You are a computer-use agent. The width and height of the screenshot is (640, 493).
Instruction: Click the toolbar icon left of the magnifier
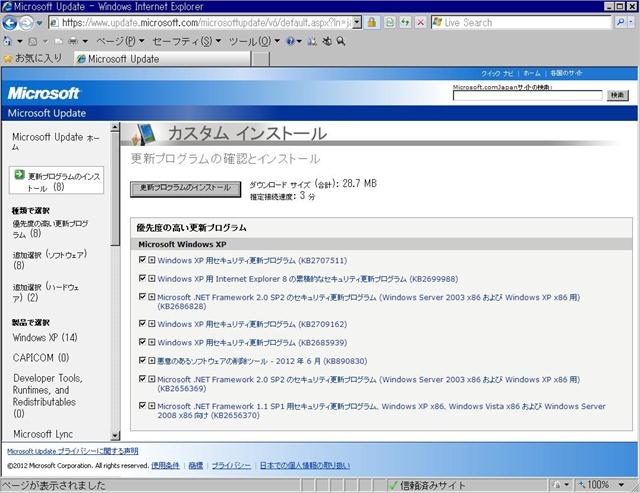pyautogui.click(x=327, y=41)
